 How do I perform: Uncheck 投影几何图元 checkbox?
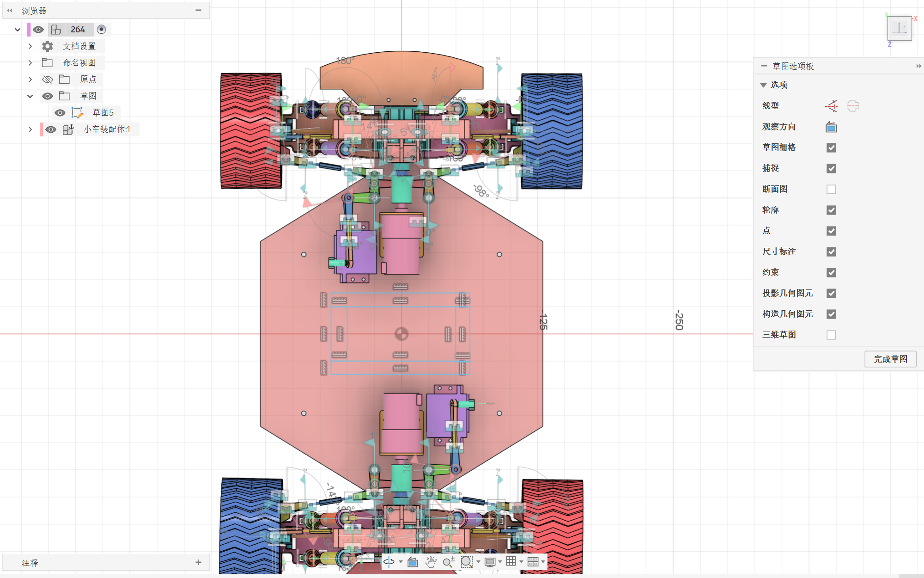click(831, 293)
